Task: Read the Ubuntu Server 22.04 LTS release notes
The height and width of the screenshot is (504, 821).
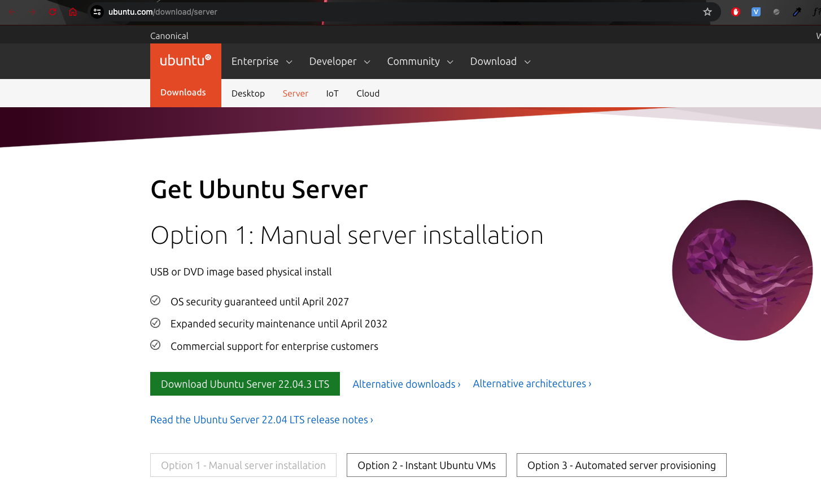Action: pyautogui.click(x=261, y=420)
